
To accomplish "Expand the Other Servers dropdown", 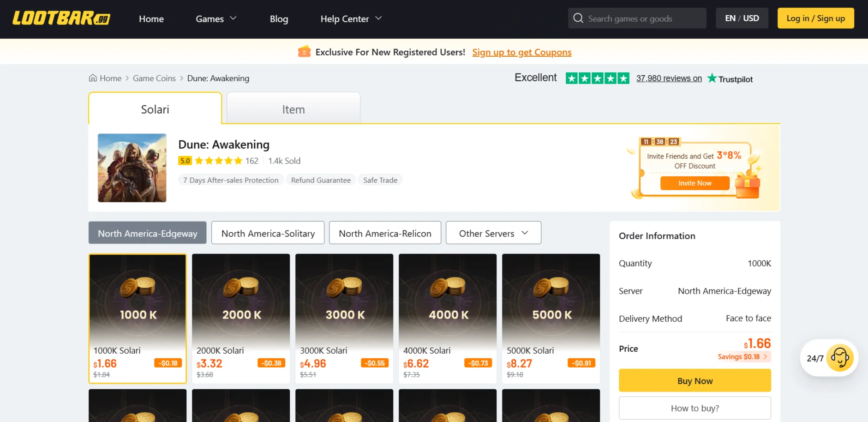I will [x=493, y=233].
